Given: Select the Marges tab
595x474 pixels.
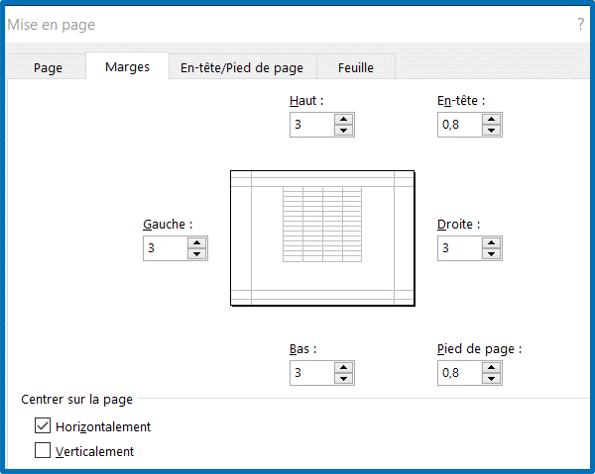Looking at the screenshot, I should pos(128,66).
